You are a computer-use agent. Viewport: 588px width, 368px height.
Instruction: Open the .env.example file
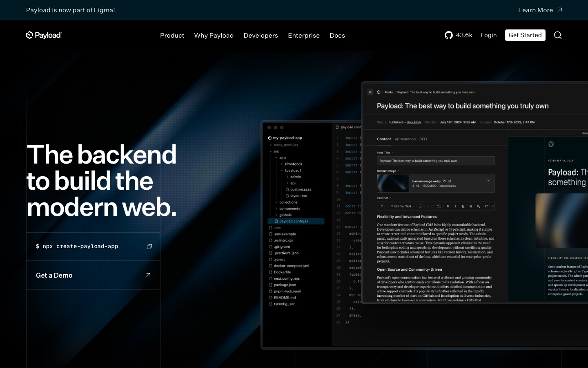coord(283,234)
